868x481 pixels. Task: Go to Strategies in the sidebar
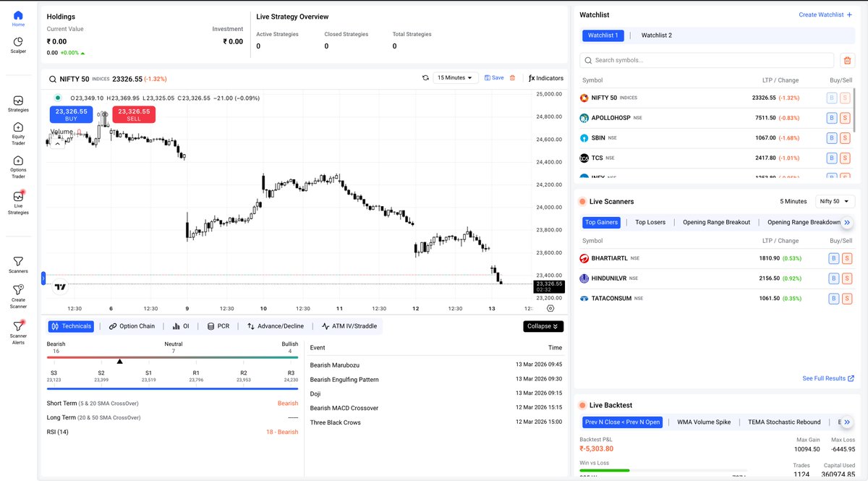click(x=18, y=103)
